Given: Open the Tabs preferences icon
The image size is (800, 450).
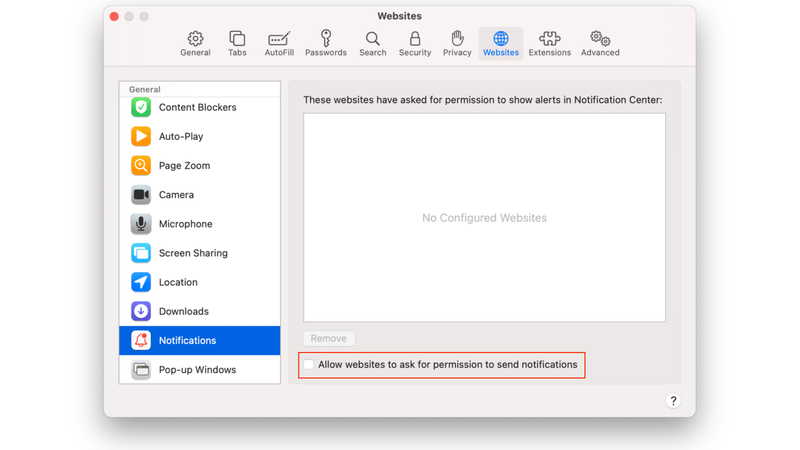Looking at the screenshot, I should tap(237, 38).
